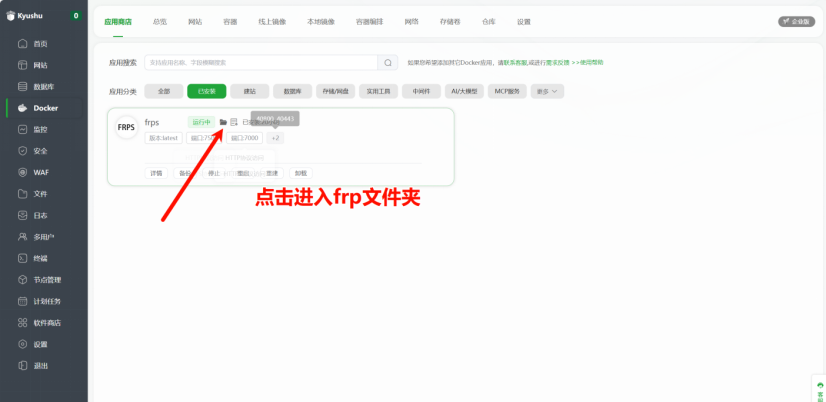The width and height of the screenshot is (826, 402).
Task: Filter apps by 已安装 category
Action: [206, 91]
